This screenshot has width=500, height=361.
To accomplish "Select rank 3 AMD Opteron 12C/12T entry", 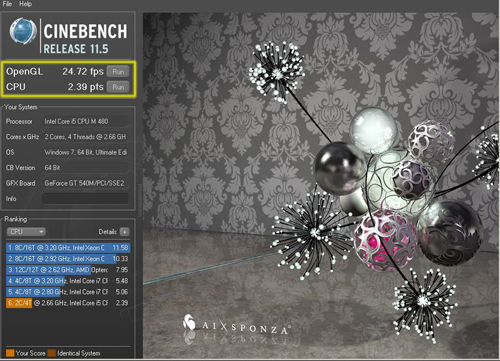I will [68, 270].
